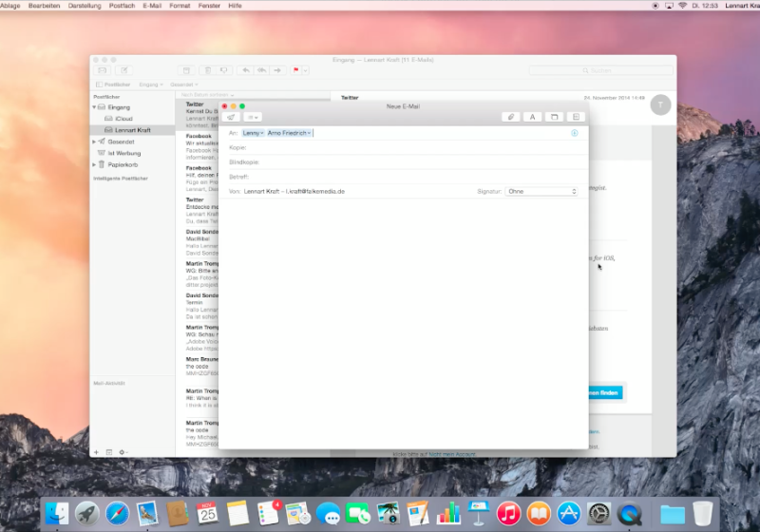The image size is (760, 532).
Task: Open the Gesendet favorites bar dropdown
Action: [x=183, y=85]
